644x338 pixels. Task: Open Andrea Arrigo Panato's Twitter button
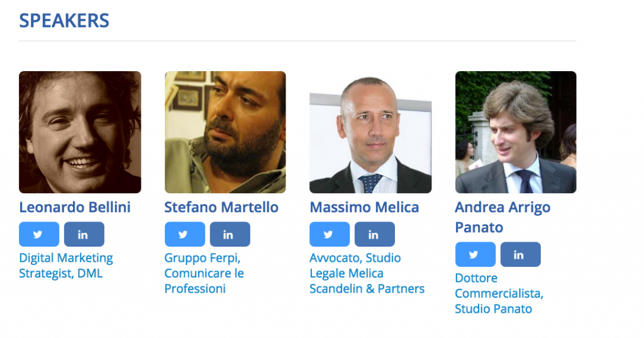[475, 254]
